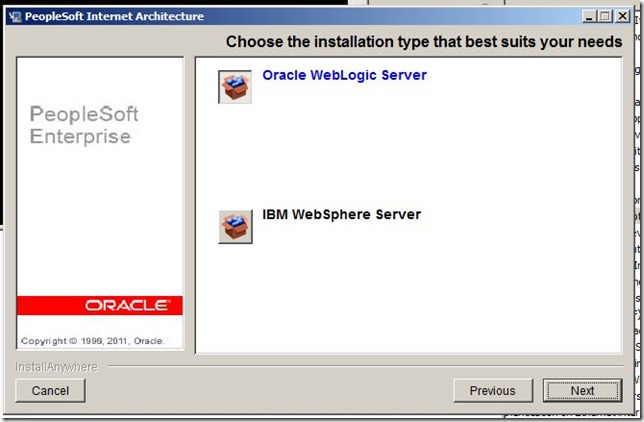
Task: Choose the IBM WebSphere Server label
Action: (342, 214)
